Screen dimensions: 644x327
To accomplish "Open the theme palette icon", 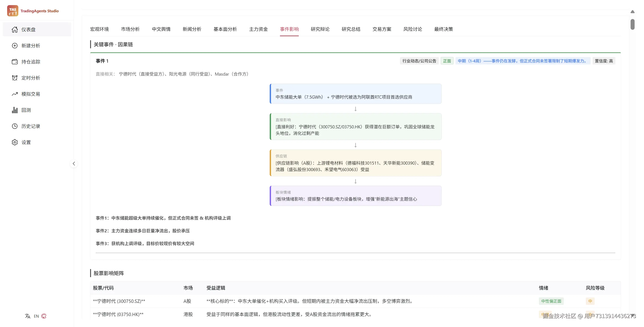I will tap(44, 316).
